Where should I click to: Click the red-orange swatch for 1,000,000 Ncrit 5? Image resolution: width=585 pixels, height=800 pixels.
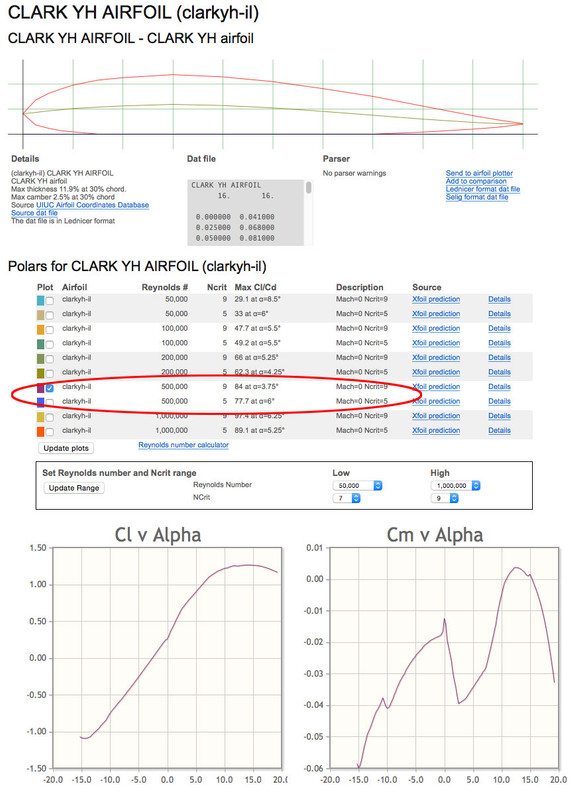(41, 432)
